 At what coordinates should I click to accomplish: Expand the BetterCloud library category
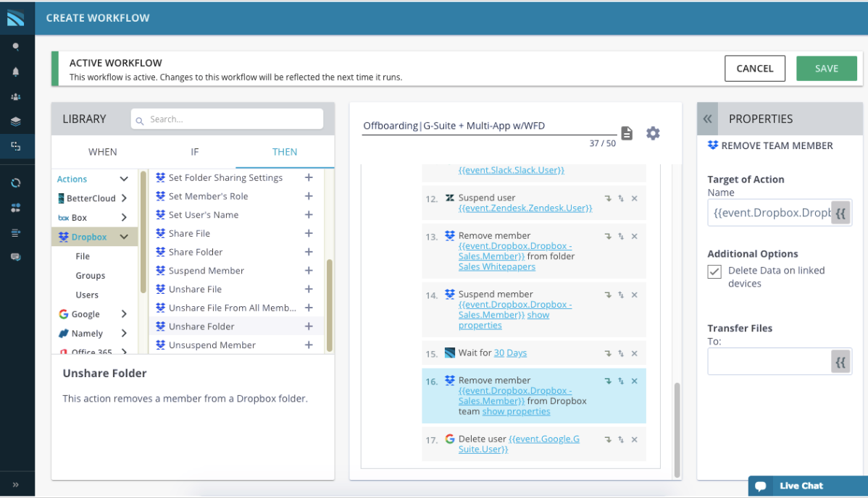[124, 198]
